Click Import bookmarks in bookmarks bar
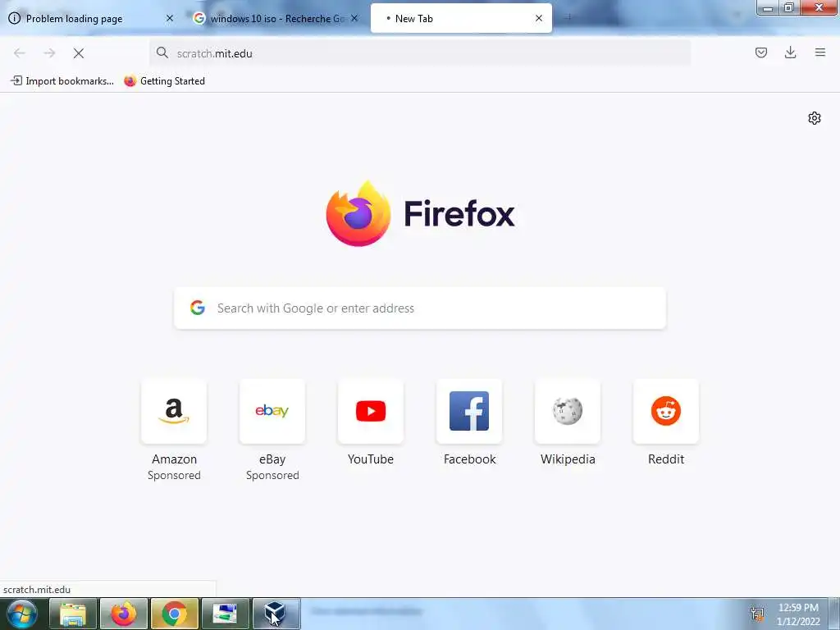Image resolution: width=840 pixels, height=630 pixels. [x=62, y=81]
